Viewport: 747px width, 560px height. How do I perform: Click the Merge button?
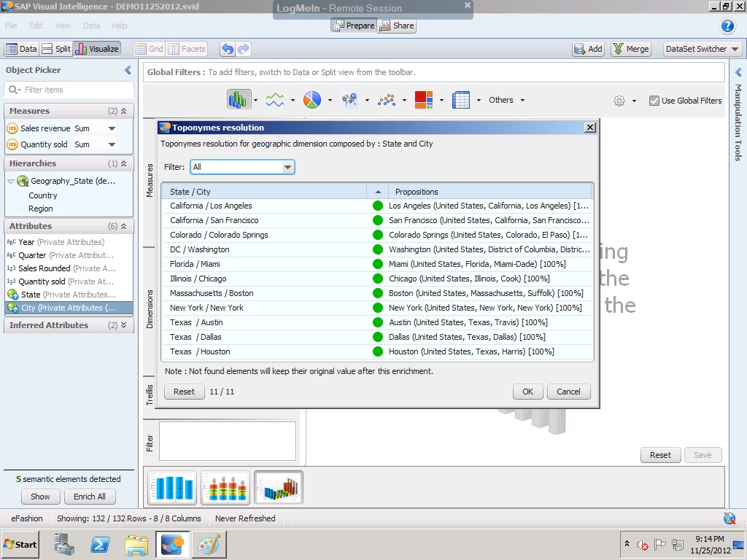point(631,49)
